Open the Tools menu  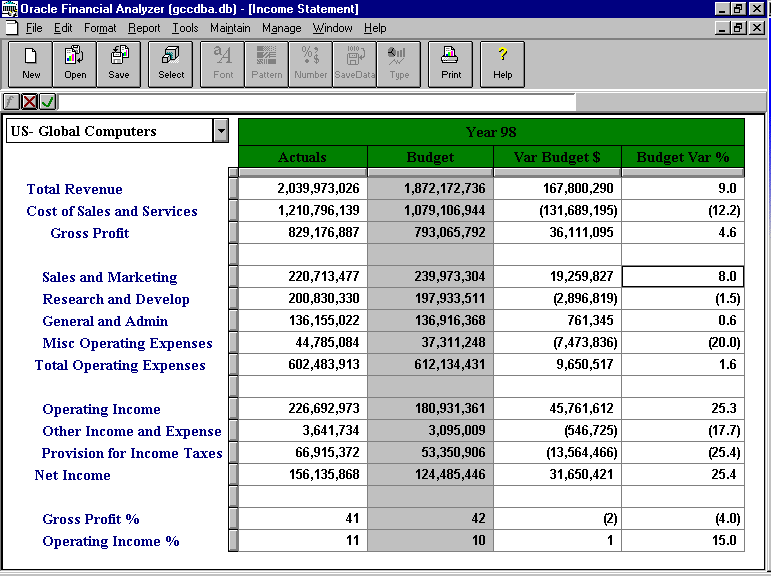pos(185,28)
